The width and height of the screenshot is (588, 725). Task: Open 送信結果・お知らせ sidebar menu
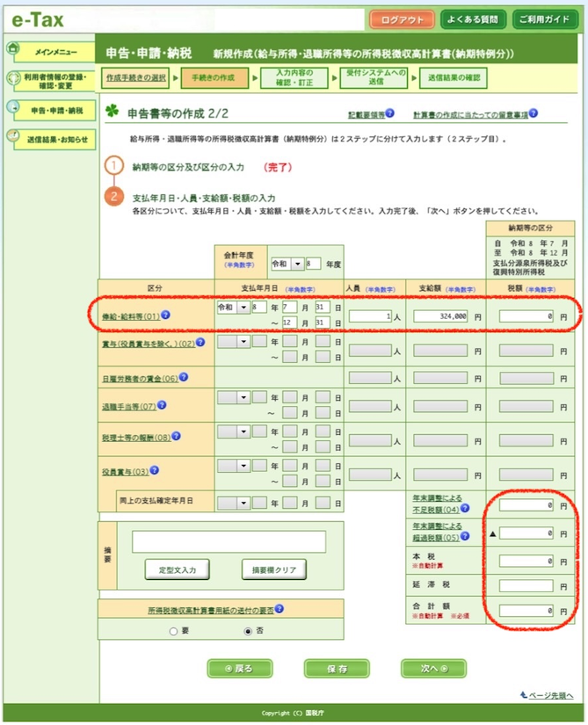(x=55, y=139)
